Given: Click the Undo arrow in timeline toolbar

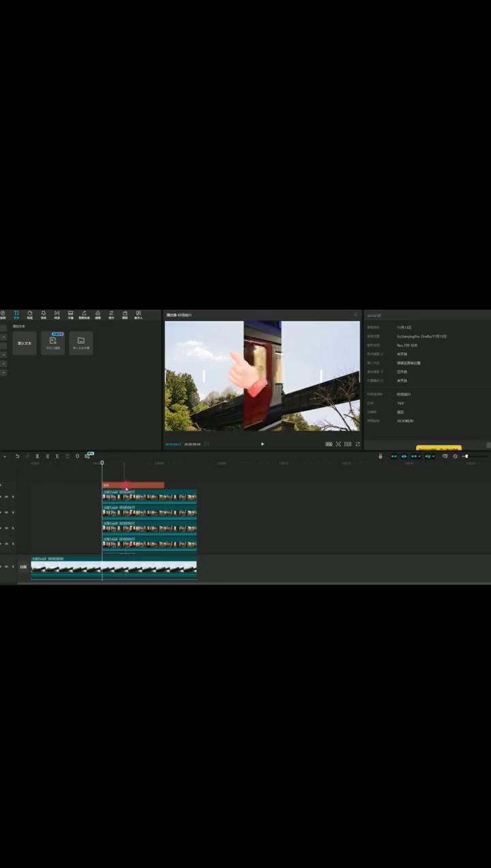Looking at the screenshot, I should (18, 456).
